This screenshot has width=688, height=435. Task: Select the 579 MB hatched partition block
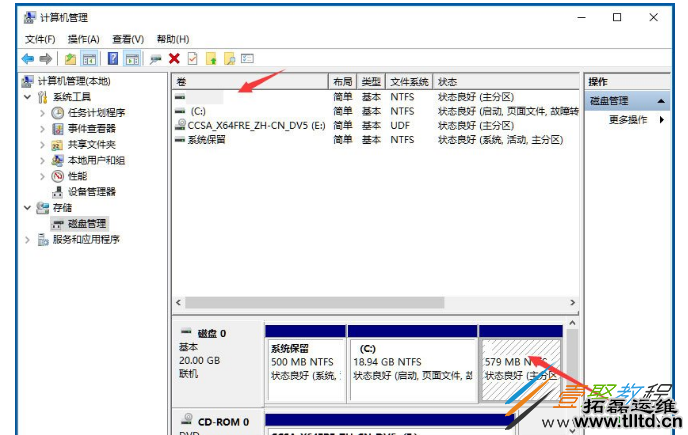tap(521, 363)
